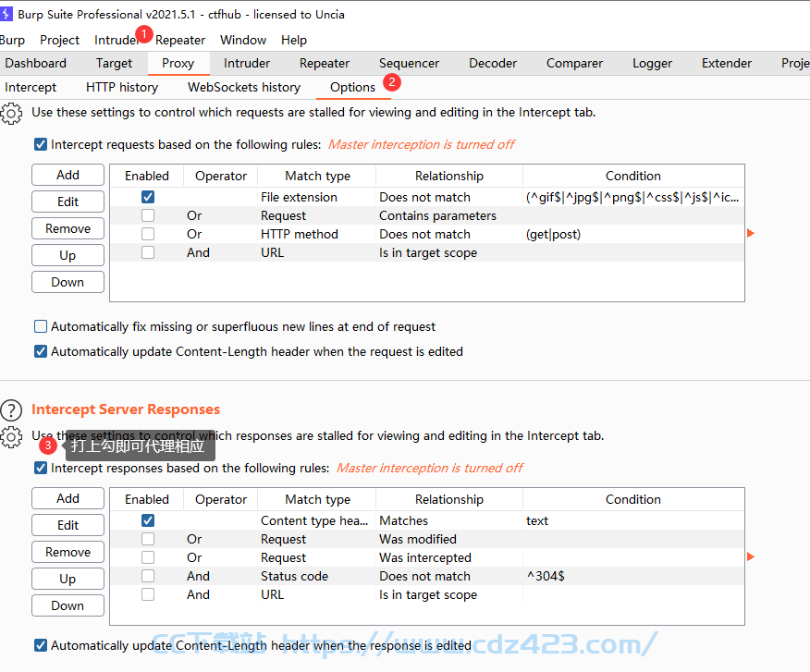Open the Help menu

pyautogui.click(x=294, y=40)
